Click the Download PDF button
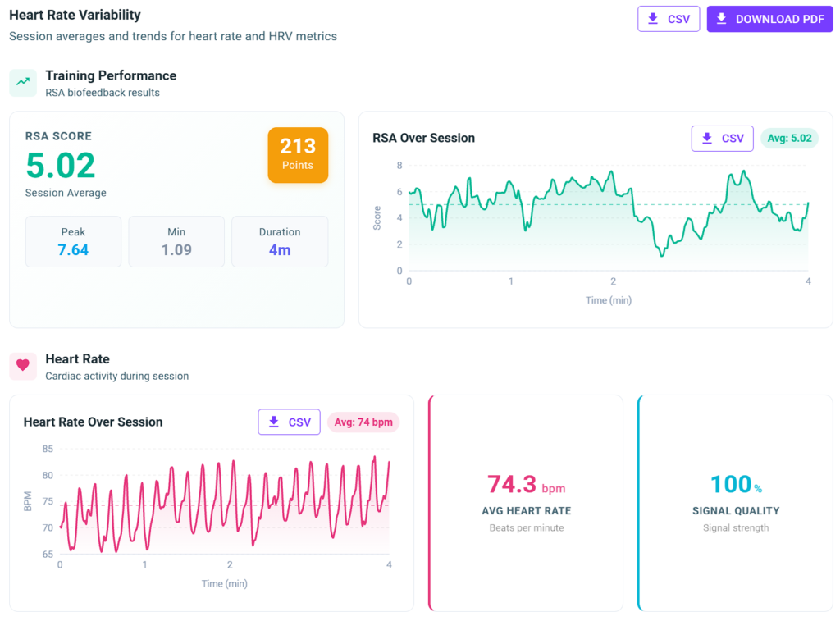 pos(769,19)
